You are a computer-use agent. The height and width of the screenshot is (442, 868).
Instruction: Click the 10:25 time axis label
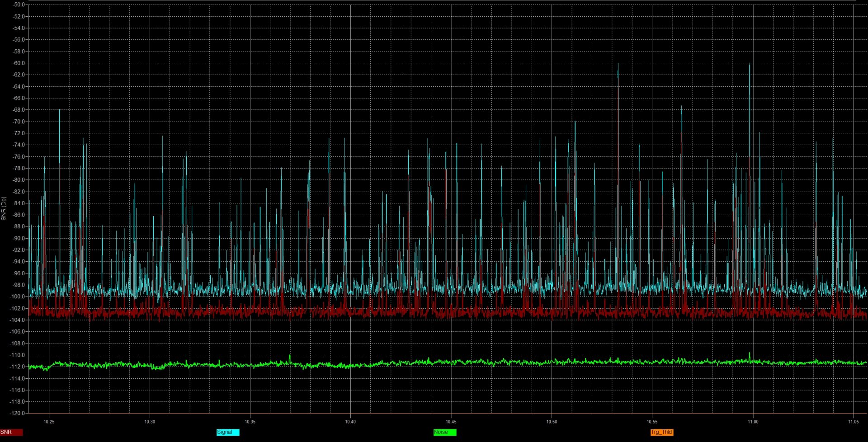49,422
